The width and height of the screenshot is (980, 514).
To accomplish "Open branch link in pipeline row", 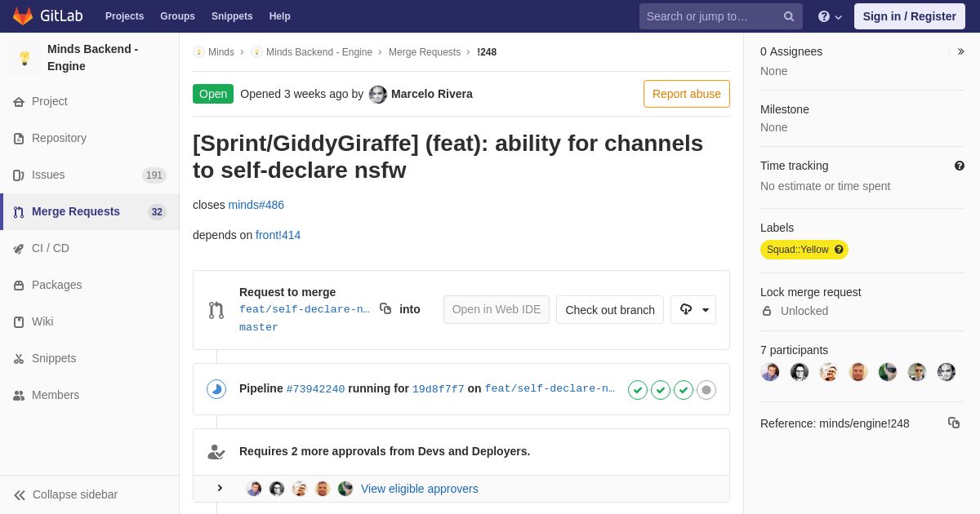I will pyautogui.click(x=550, y=389).
